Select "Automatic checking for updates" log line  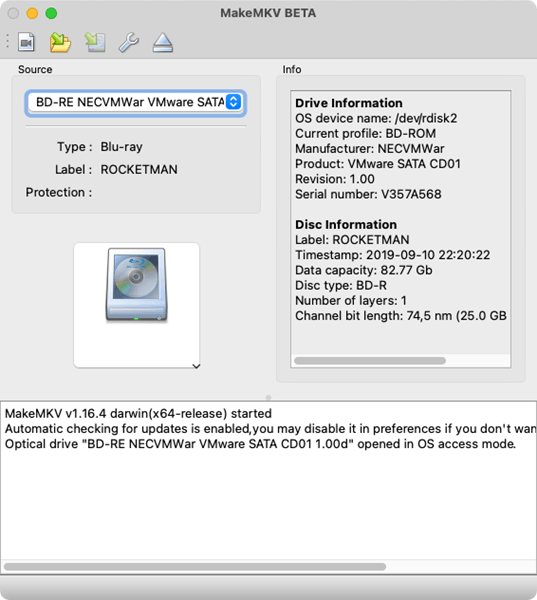[x=270, y=429]
